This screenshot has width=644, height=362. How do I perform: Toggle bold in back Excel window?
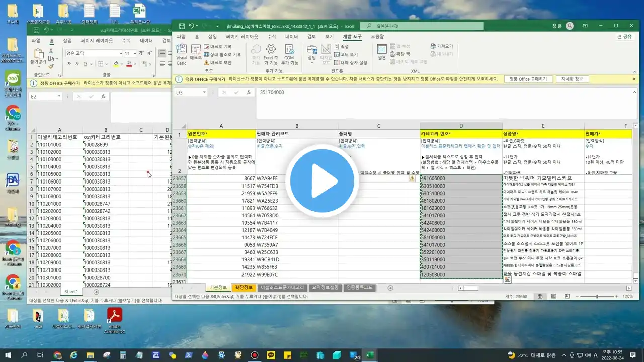69,64
